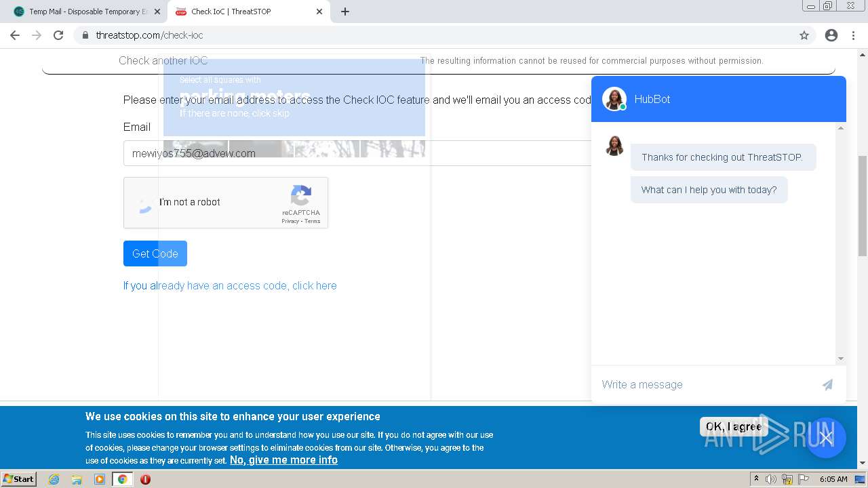
Task: Select the Chrome taskbar icon
Action: [122, 479]
